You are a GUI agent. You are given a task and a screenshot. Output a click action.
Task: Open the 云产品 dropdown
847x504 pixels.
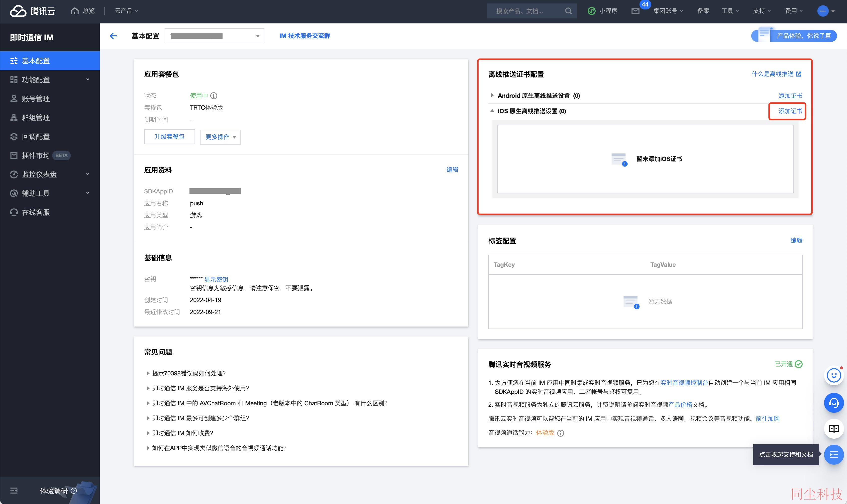[x=126, y=11]
